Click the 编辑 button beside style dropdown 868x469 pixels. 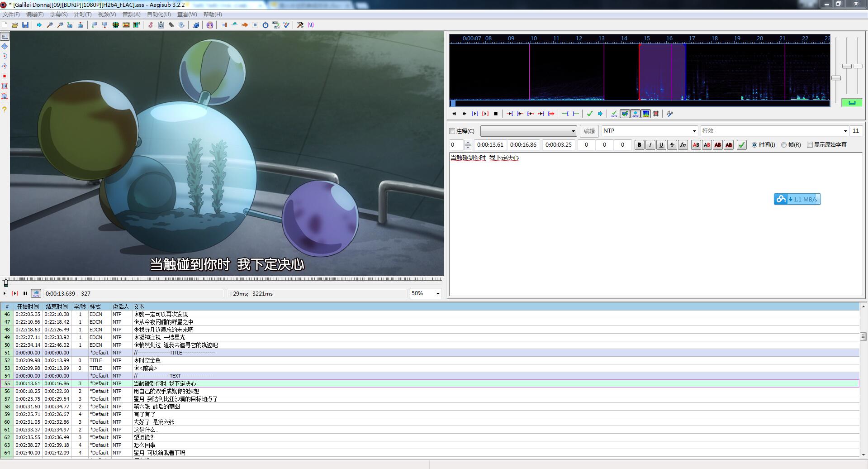[x=589, y=131]
